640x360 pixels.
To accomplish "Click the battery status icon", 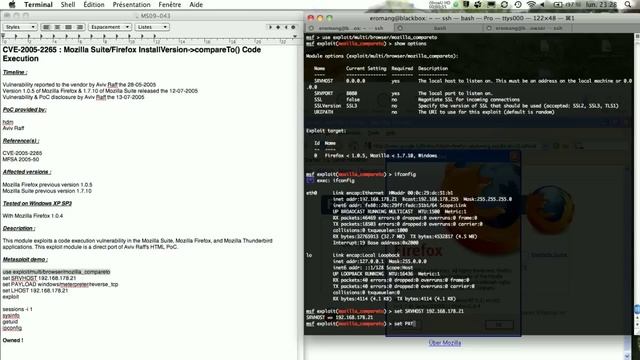I will (x=558, y=4).
